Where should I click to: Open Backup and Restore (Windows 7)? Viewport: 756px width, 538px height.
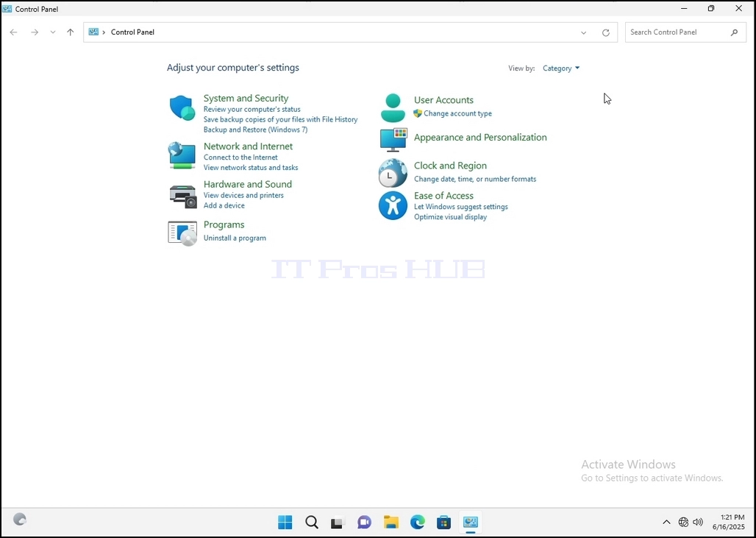[255, 130]
